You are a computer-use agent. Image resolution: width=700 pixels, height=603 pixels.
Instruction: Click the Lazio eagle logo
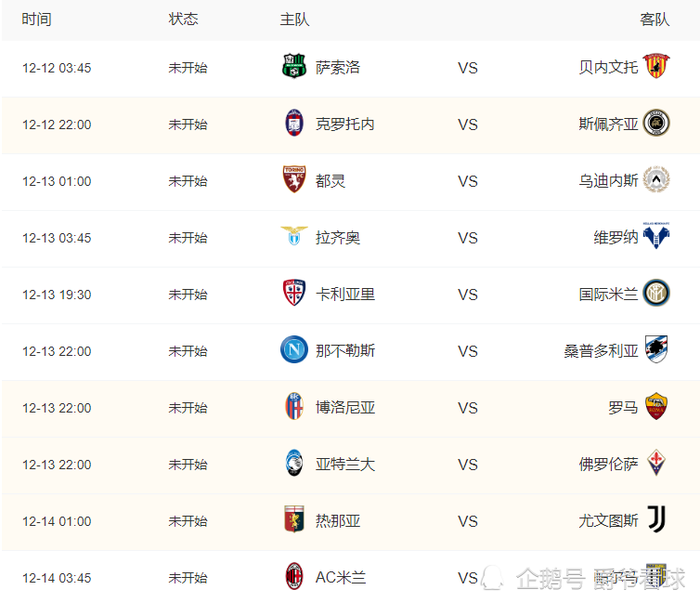(x=293, y=237)
